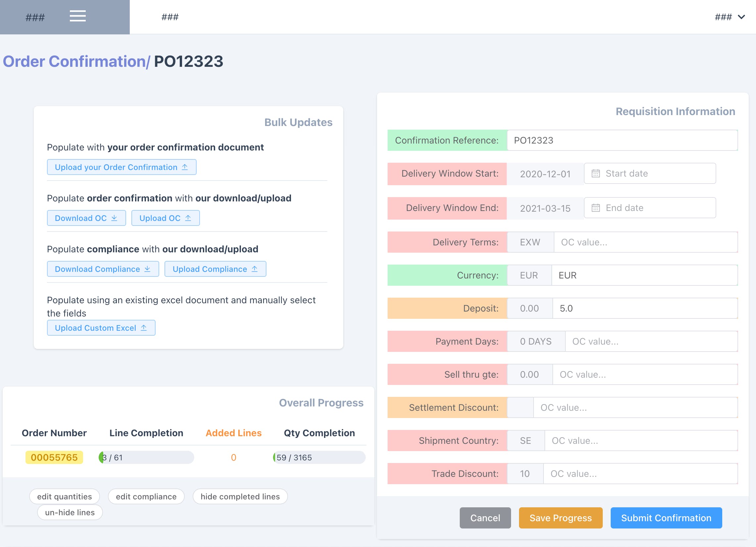This screenshot has width=756, height=547.
Task: Click the Start date calendar icon
Action: (595, 174)
